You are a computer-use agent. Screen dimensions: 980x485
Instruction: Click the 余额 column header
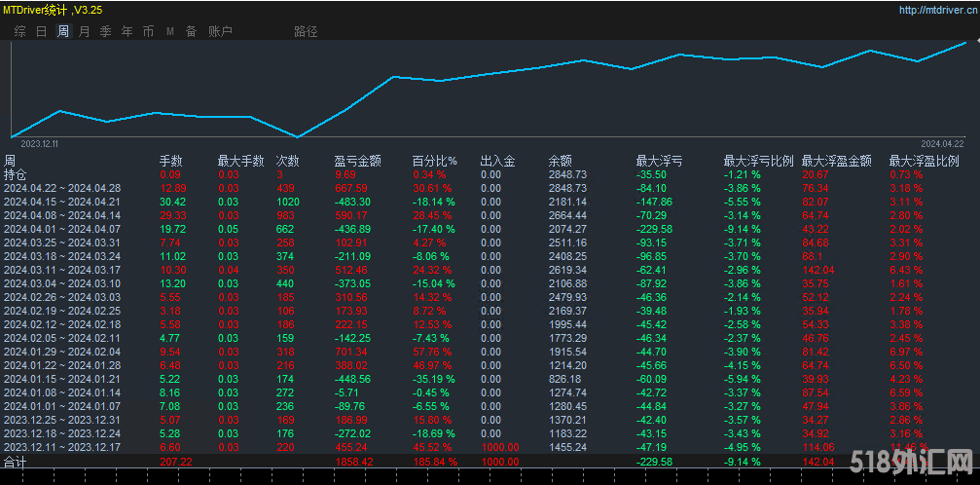[561, 161]
